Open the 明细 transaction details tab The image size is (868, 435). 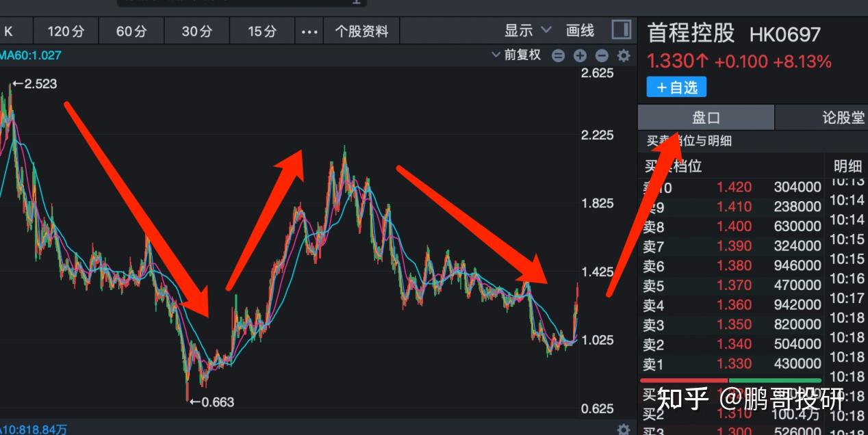(847, 166)
